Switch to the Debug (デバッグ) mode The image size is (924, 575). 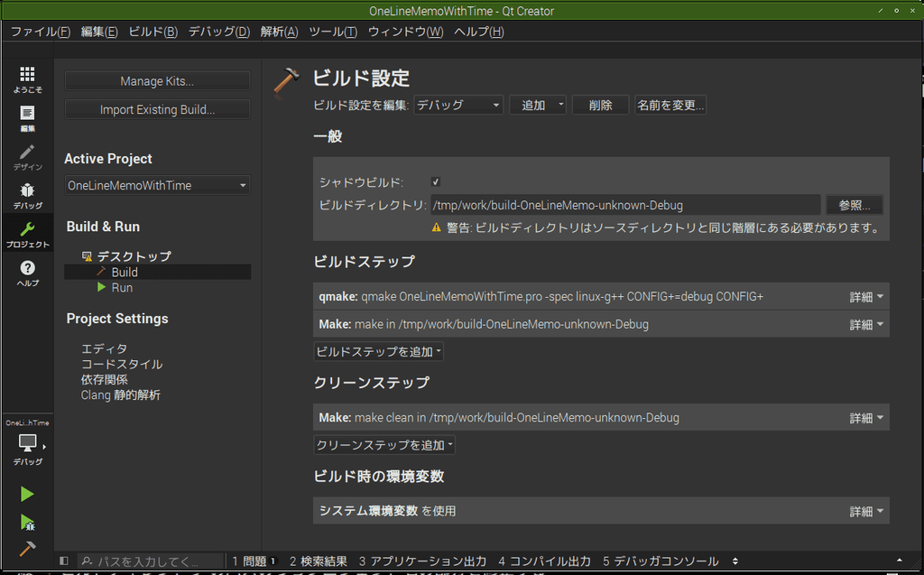pos(27,196)
